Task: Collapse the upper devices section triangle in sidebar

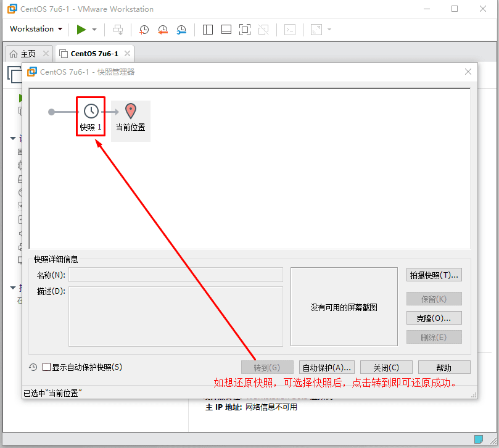Action: (13, 138)
